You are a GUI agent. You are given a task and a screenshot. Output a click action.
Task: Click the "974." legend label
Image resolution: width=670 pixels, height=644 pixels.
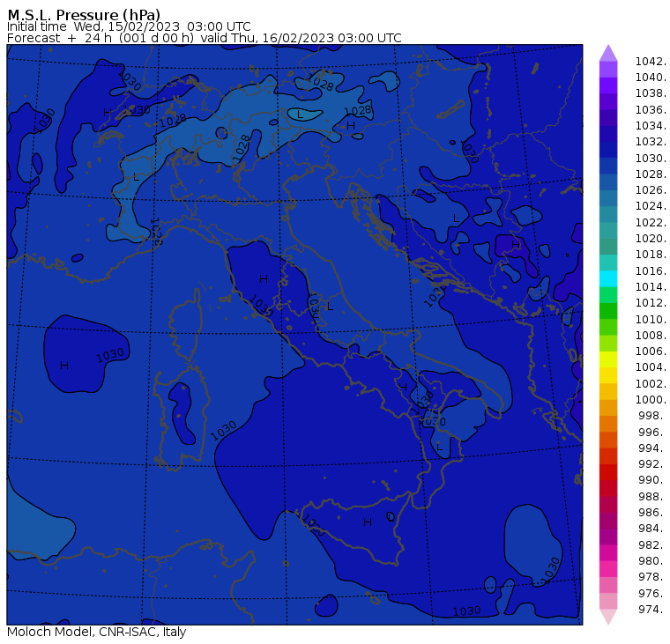pos(652,610)
